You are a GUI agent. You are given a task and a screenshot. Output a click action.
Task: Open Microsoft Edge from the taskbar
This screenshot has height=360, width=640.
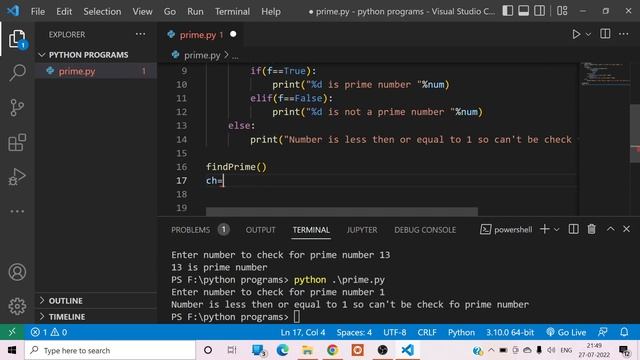pyautogui.click(x=282, y=350)
